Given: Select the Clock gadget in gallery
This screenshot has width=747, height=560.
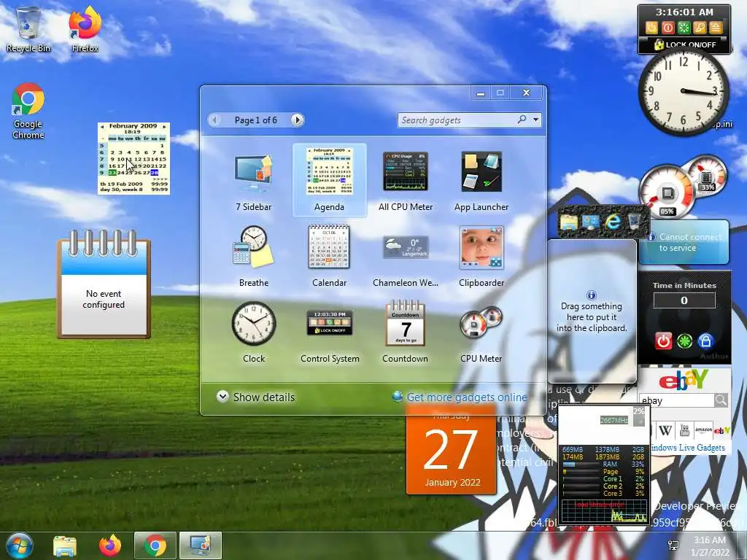Looking at the screenshot, I should (253, 332).
